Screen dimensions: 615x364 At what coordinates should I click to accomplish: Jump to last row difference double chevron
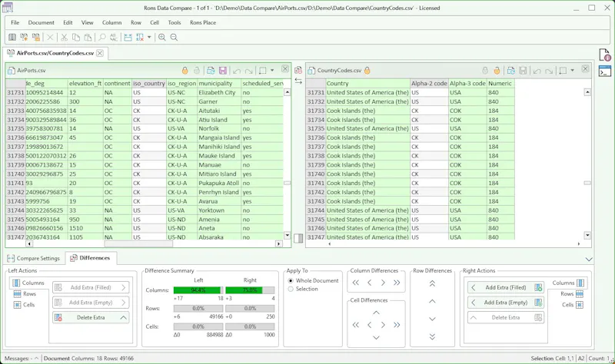(432, 336)
